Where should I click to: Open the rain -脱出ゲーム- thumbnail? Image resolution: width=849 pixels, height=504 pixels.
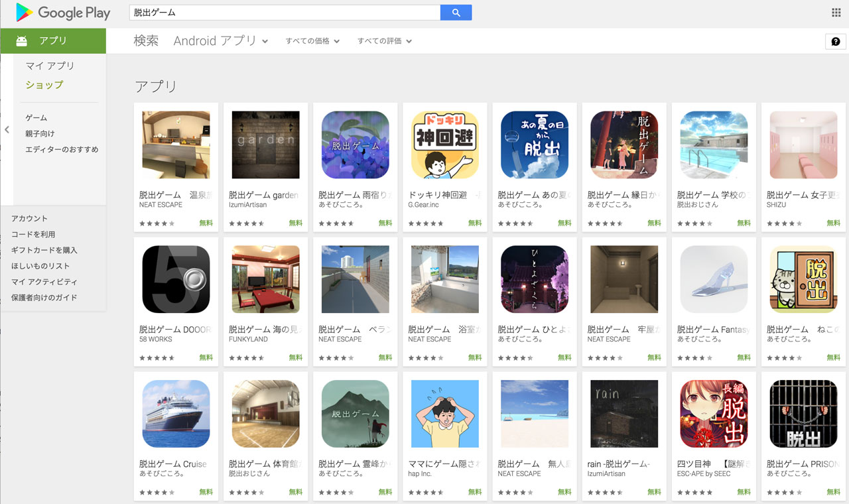623,414
